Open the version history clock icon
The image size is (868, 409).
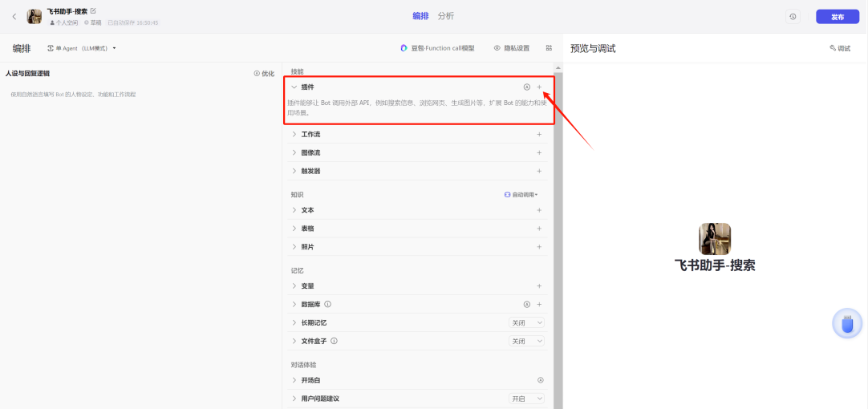[x=793, y=17]
